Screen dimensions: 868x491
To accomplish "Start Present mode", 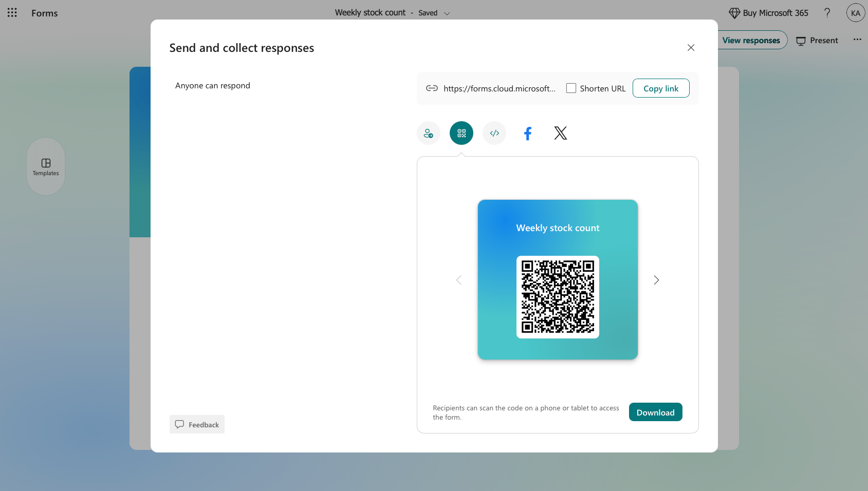I will click(817, 41).
